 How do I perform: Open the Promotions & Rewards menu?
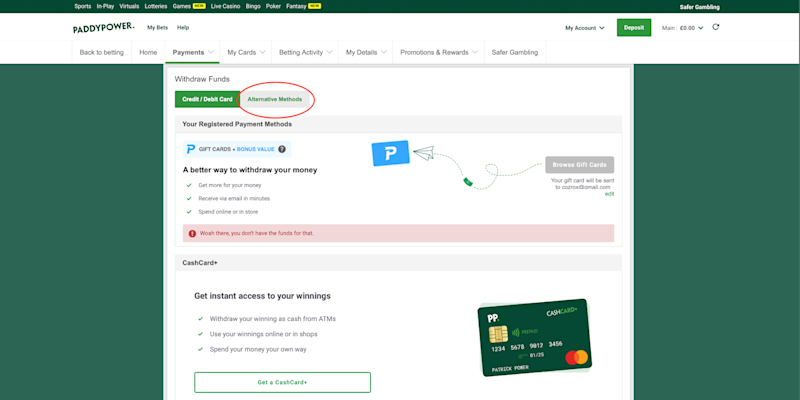[x=438, y=52]
